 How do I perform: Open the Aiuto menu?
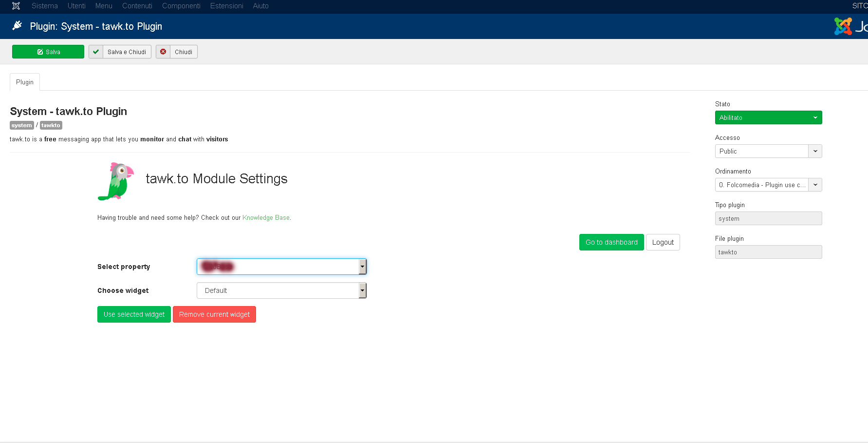261,6
